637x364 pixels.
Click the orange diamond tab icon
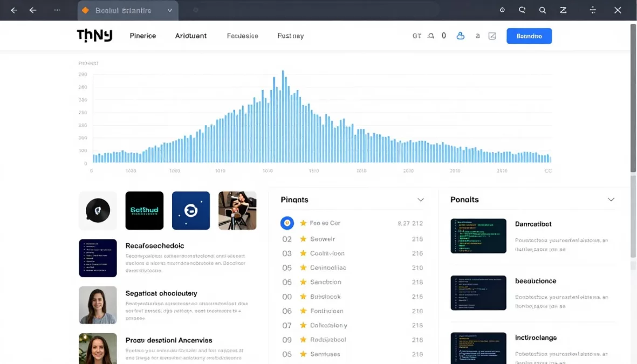(x=85, y=10)
